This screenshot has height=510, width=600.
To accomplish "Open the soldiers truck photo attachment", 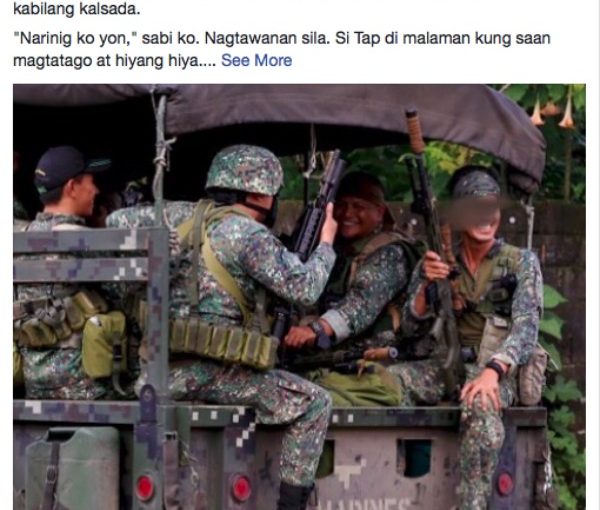I will pos(299,297).
